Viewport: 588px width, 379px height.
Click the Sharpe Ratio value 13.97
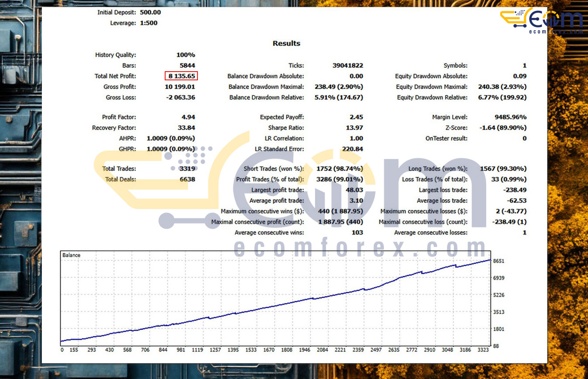(354, 128)
